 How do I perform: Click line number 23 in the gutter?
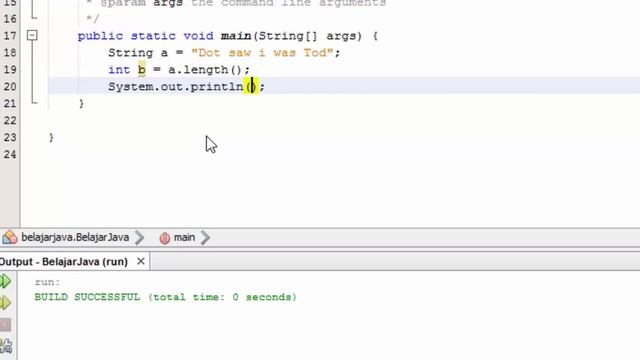(10, 138)
